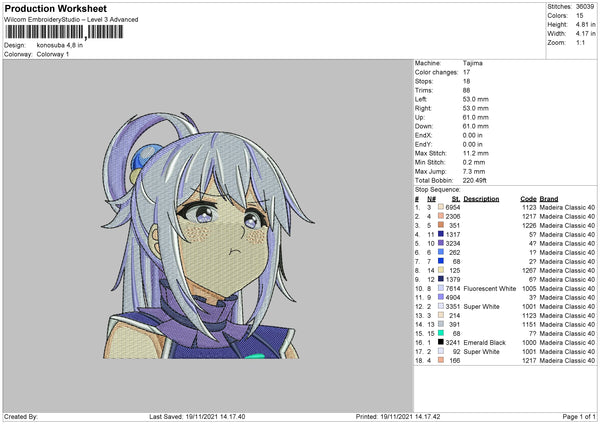Screen dimensions: 600x424
Task: Select the swatch in stop sequence row 7
Action: pyautogui.click(x=441, y=261)
